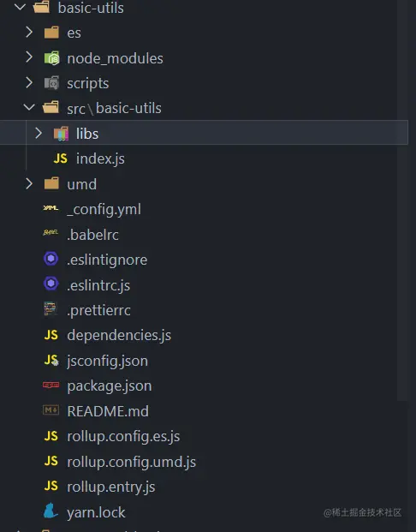This screenshot has height=532, width=416.
Task: Open index.js file
Action: (x=100, y=158)
